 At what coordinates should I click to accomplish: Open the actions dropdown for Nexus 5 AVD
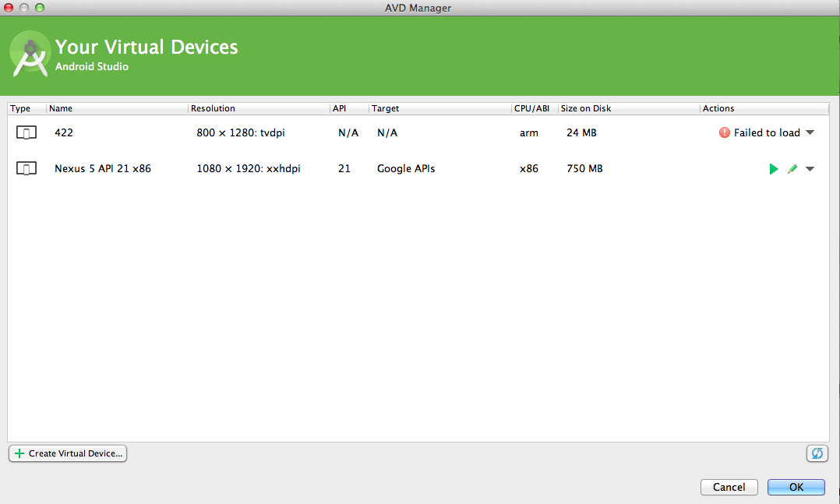click(810, 169)
